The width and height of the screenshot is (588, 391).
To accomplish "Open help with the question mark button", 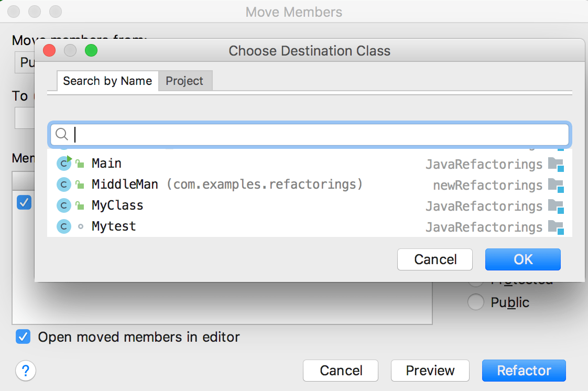I will pyautogui.click(x=26, y=371).
